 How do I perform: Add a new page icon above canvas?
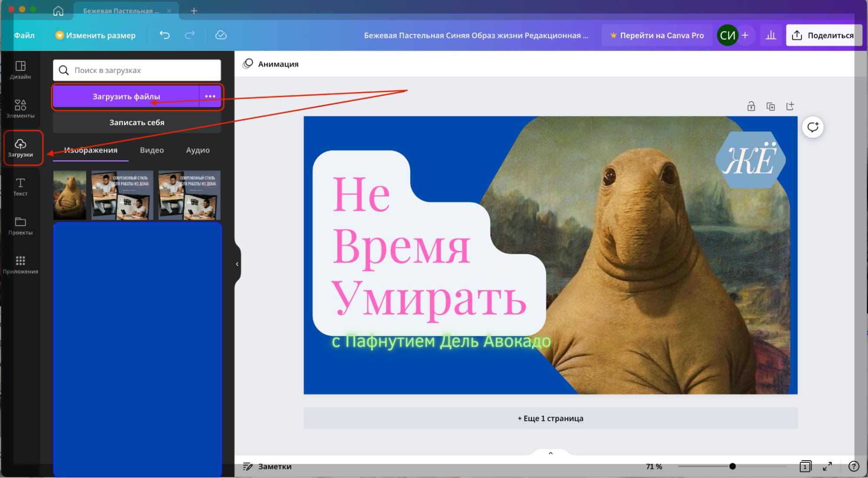790,106
